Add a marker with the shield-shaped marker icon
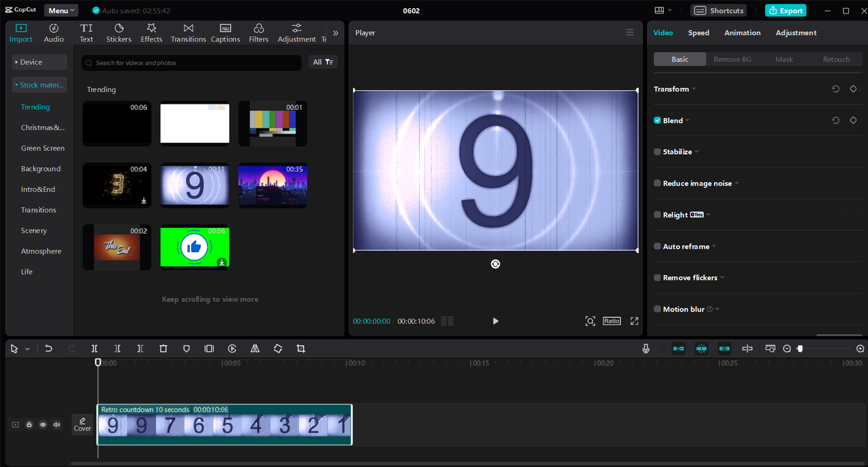The width and height of the screenshot is (868, 467). [186, 348]
